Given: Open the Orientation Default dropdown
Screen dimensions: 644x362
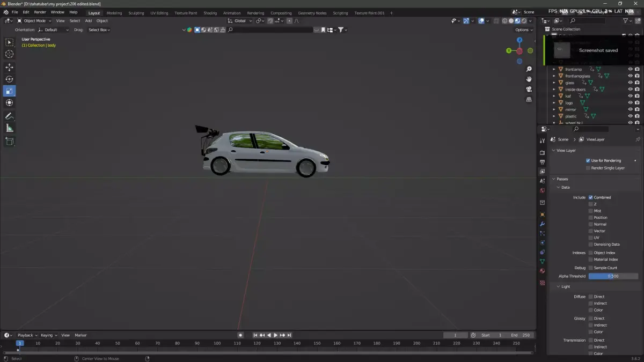Looking at the screenshot, I should click(54, 30).
